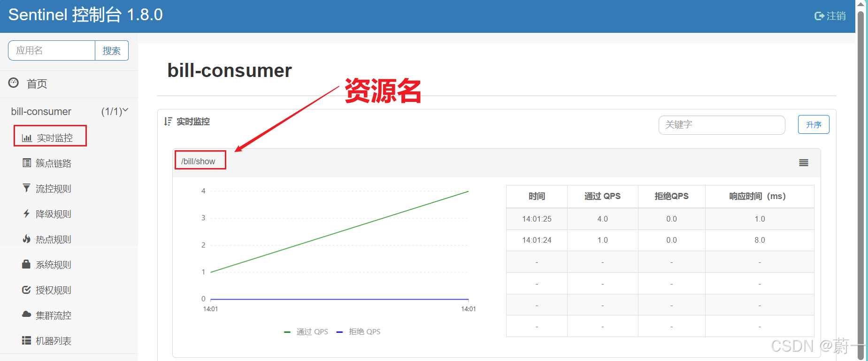Open 实时监控 menu item
This screenshot has height=361, width=868.
tap(55, 138)
